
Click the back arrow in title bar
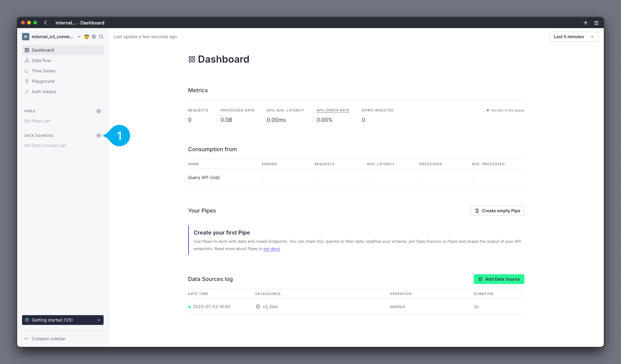[46, 23]
